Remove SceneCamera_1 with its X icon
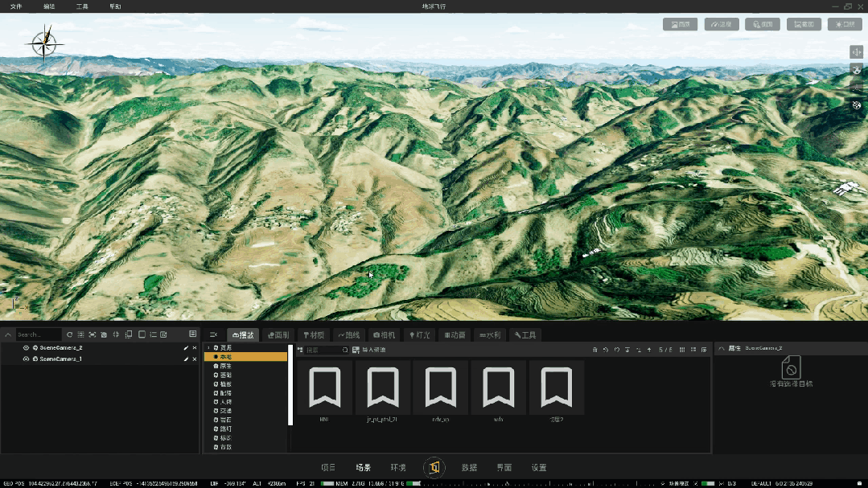The image size is (868, 488). pyautogui.click(x=195, y=359)
